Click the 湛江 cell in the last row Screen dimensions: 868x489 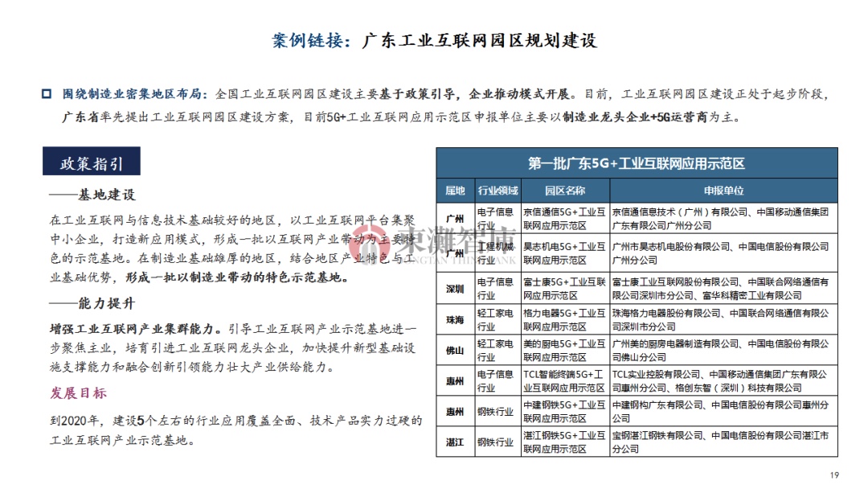455,442
